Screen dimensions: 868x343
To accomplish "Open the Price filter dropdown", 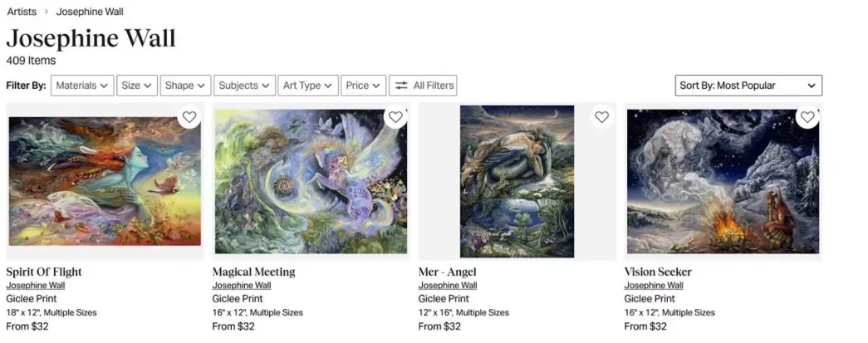I will (364, 86).
